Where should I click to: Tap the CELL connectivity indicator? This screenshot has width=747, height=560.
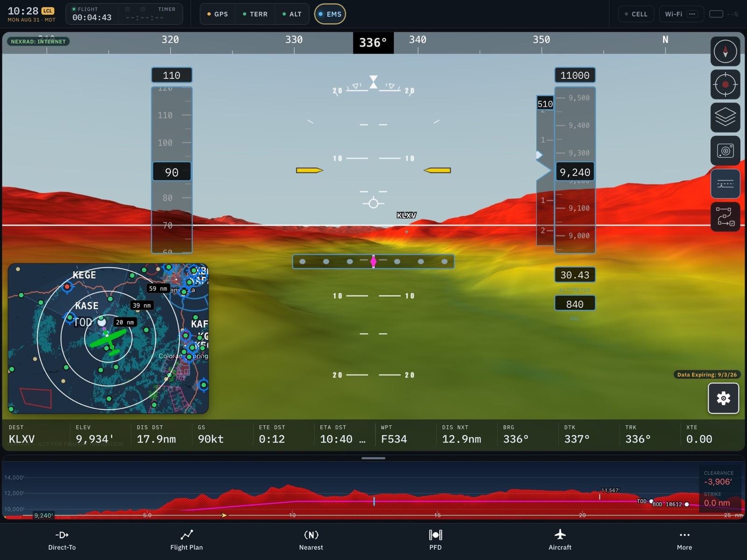click(636, 14)
